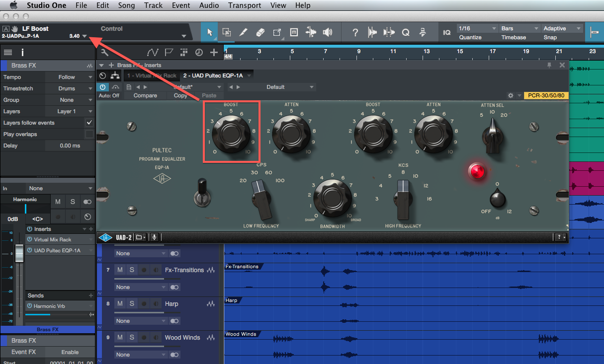Viewport: 604px width, 364px height.
Task: Open the Timebase Bars dropdown
Action: 519,28
